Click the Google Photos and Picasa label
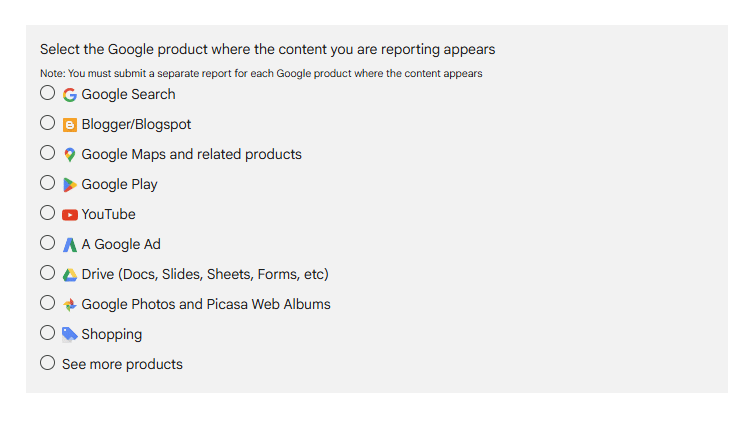756x423 pixels. tap(206, 304)
